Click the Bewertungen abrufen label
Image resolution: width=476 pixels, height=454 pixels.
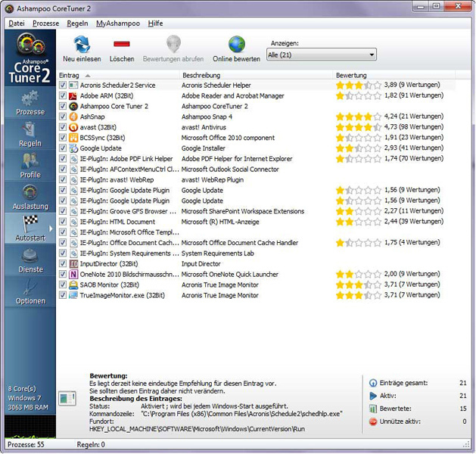(173, 59)
